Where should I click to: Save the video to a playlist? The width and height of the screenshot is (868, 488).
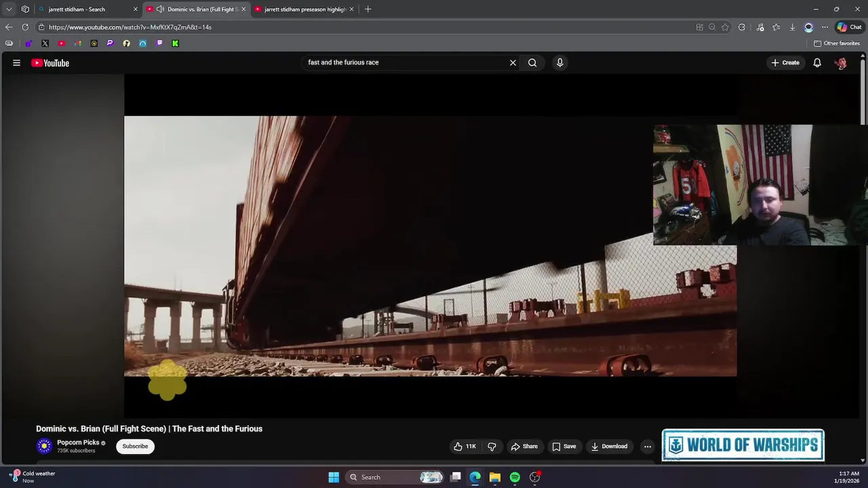click(564, 446)
